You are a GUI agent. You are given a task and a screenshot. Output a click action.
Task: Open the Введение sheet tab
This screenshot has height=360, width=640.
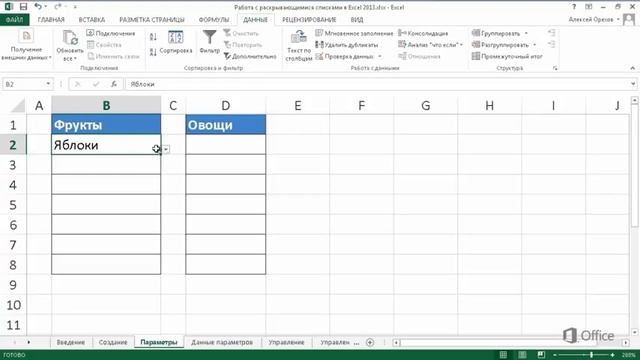tap(71, 342)
